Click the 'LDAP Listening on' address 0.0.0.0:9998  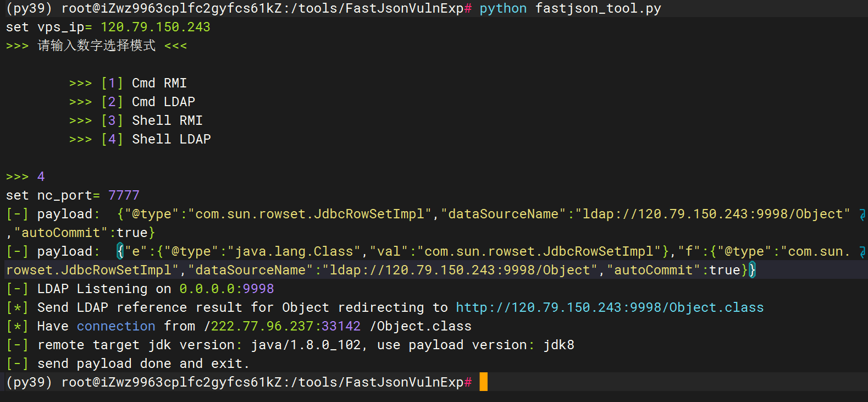tap(226, 289)
